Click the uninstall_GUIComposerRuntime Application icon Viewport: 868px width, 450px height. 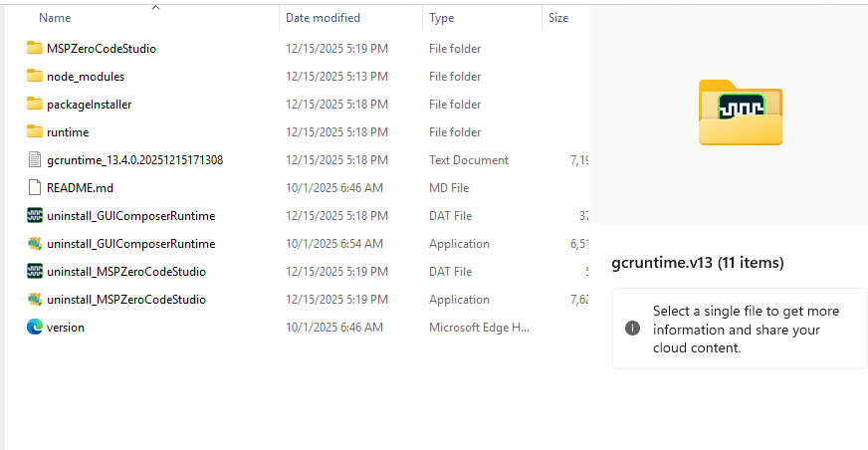tap(35, 243)
